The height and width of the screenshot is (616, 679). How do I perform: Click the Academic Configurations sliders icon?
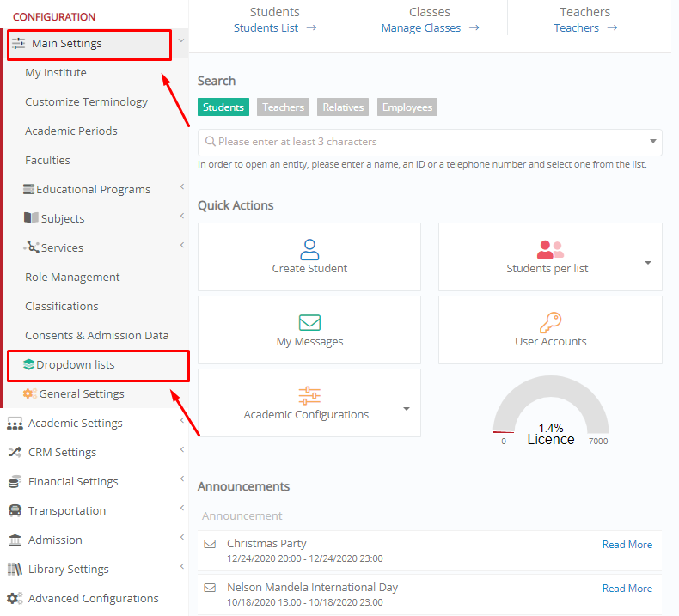click(309, 396)
